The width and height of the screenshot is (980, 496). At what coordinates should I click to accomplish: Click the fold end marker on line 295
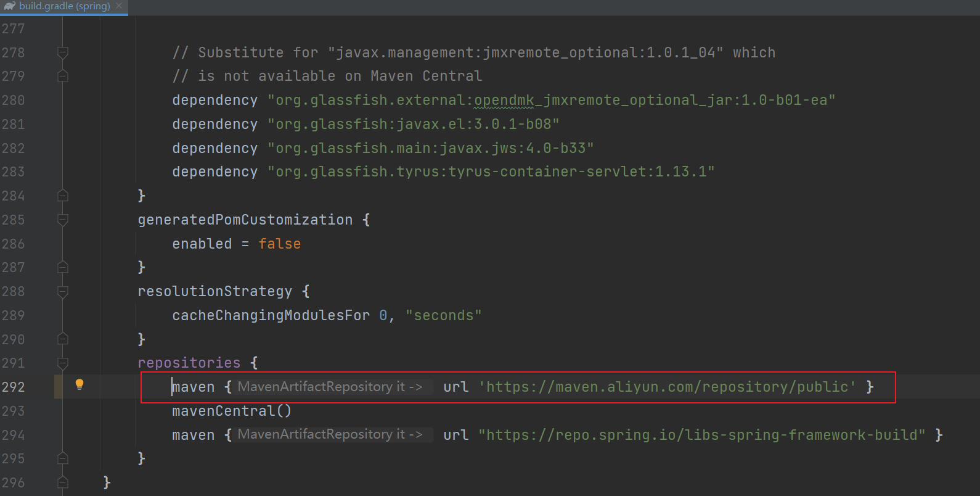62,458
